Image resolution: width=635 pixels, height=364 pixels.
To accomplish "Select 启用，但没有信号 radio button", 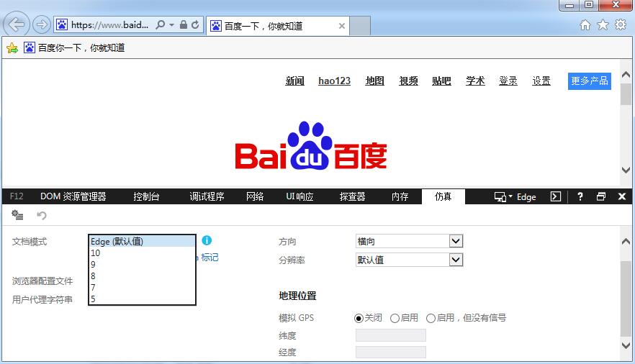I will (x=431, y=318).
